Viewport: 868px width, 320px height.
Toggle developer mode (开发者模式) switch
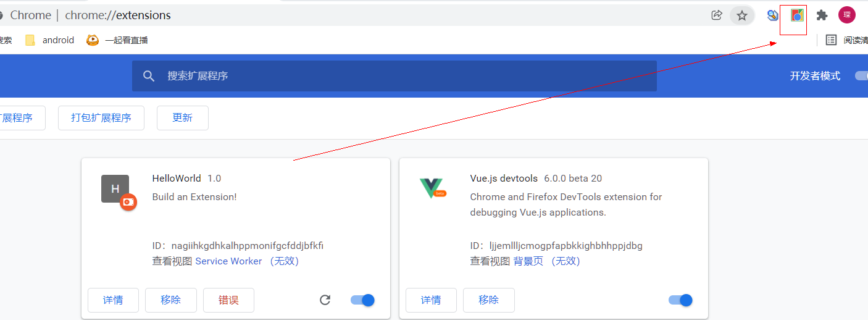(861, 76)
